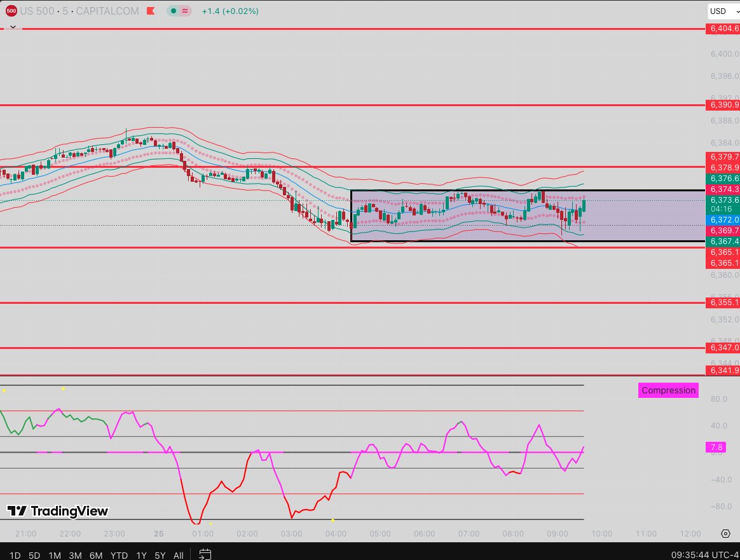Click the blue 6,372.0 price label
Image resolution: width=740 pixels, height=560 pixels.
click(x=723, y=220)
